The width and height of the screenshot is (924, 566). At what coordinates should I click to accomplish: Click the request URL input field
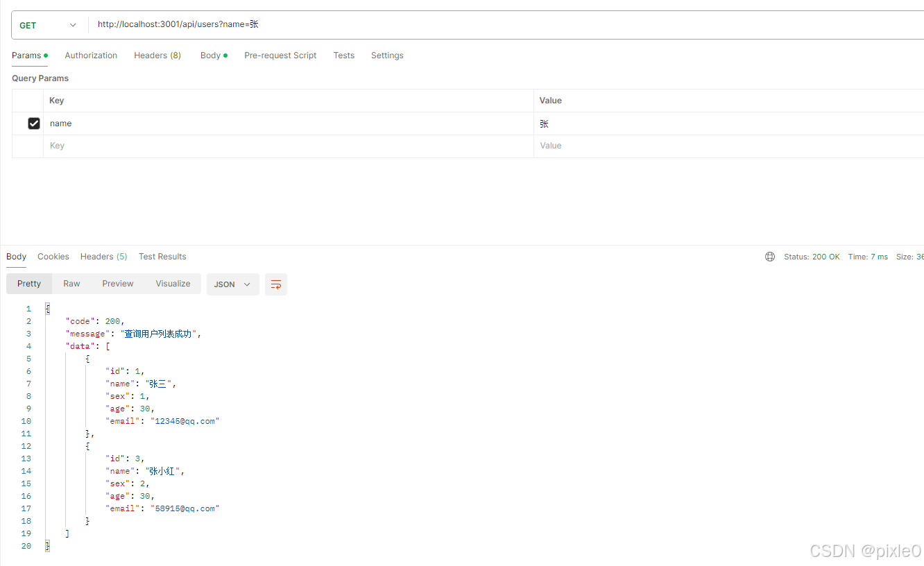tap(506, 25)
